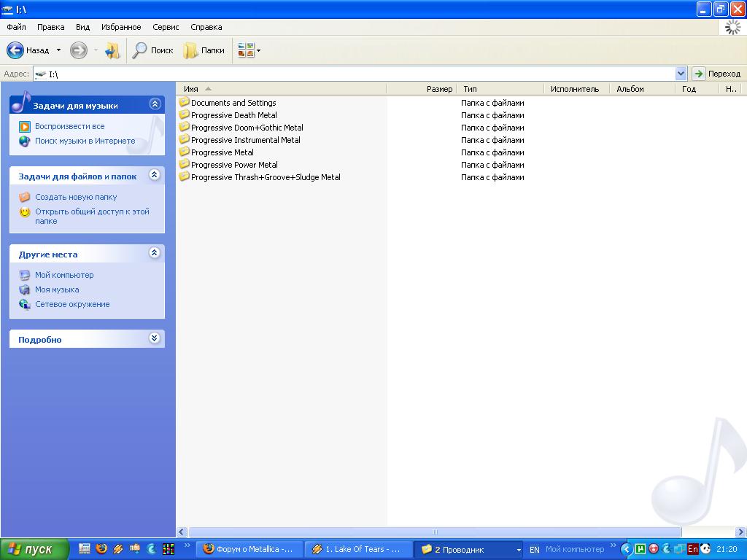Click the Мой компьютер link in sidebar
747x560 pixels.
(64, 275)
